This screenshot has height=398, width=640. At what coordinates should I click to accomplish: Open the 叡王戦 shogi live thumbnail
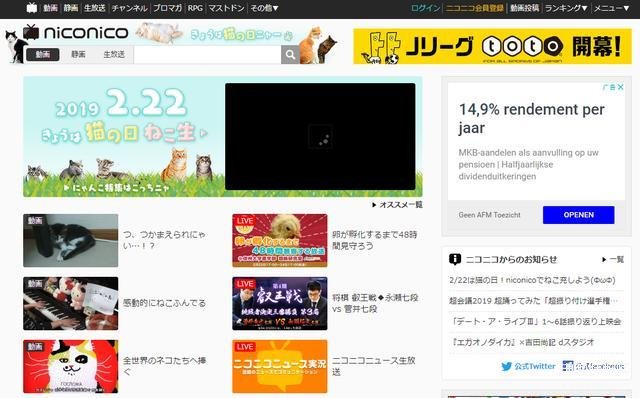[x=280, y=303]
